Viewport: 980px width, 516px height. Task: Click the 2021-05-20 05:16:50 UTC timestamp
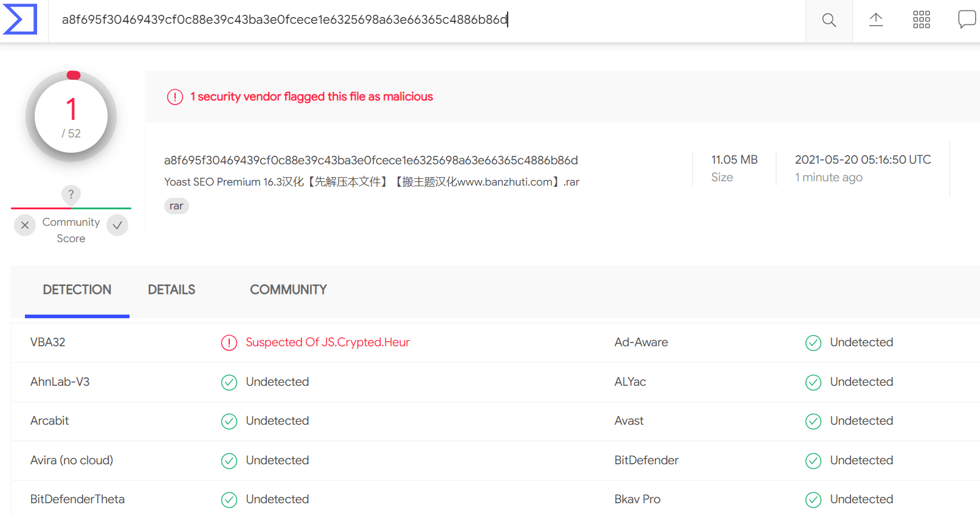[x=863, y=159]
